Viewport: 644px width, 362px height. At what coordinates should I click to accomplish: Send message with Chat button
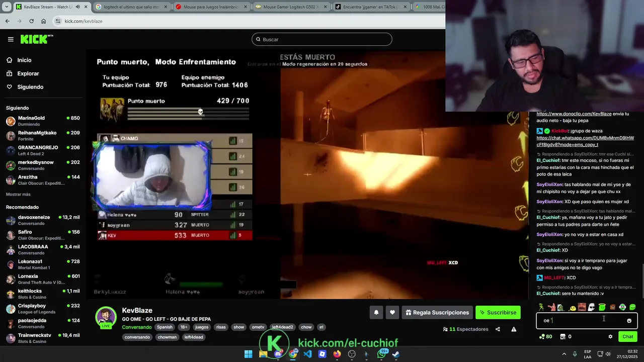click(x=628, y=336)
